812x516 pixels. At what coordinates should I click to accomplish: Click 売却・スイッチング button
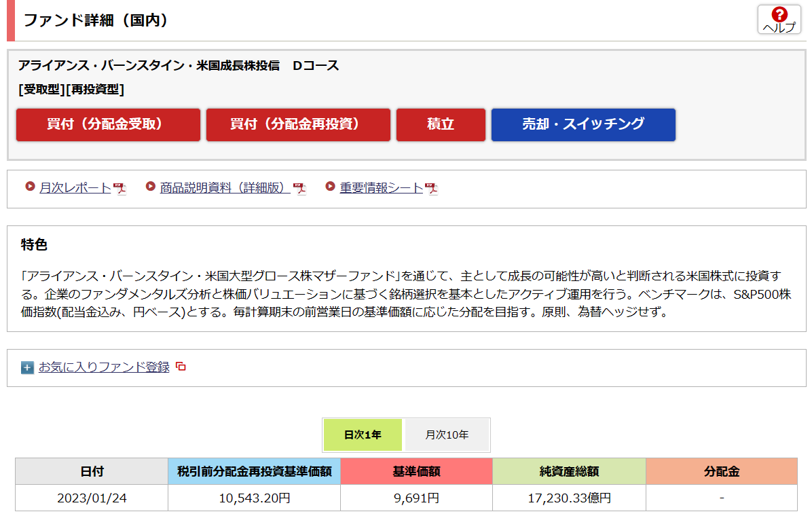(583, 125)
